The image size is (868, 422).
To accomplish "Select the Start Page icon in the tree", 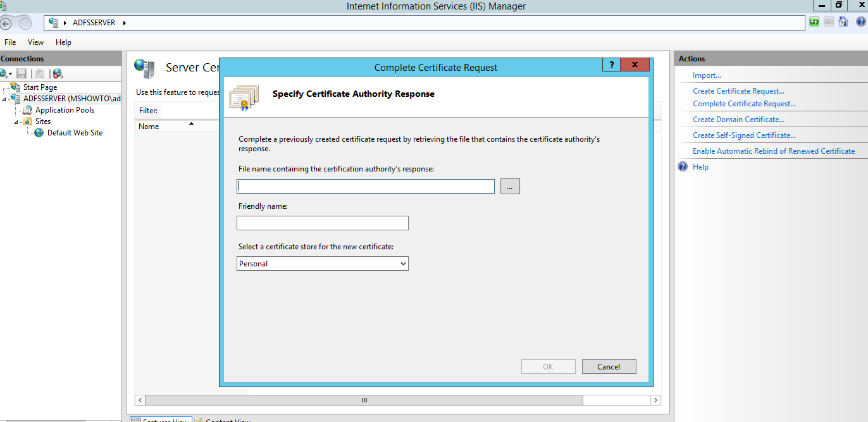I will [x=16, y=87].
